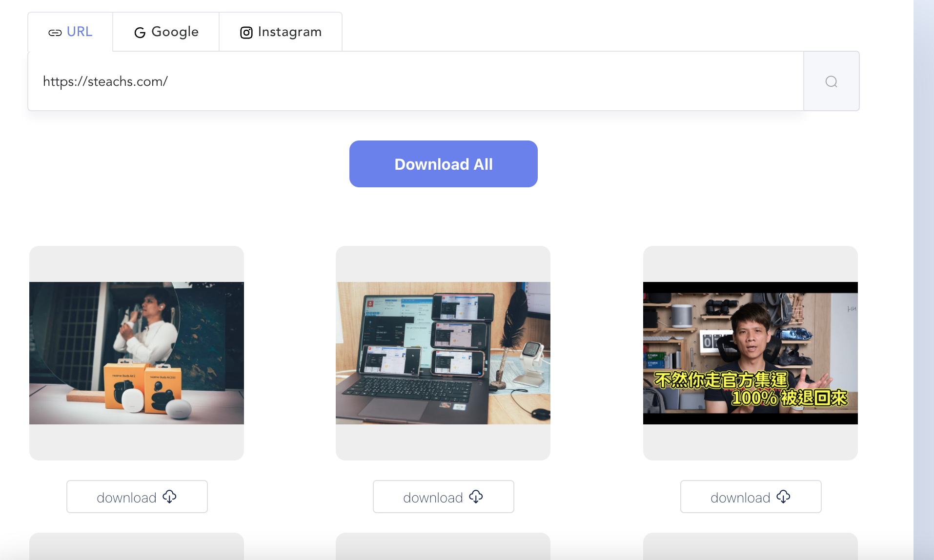Click the partially visible bottom-right image card

(x=751, y=546)
